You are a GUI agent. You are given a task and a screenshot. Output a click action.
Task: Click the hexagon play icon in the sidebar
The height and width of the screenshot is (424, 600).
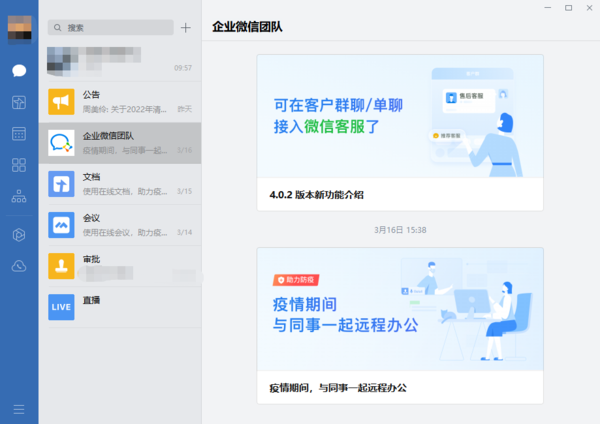pyautogui.click(x=19, y=234)
